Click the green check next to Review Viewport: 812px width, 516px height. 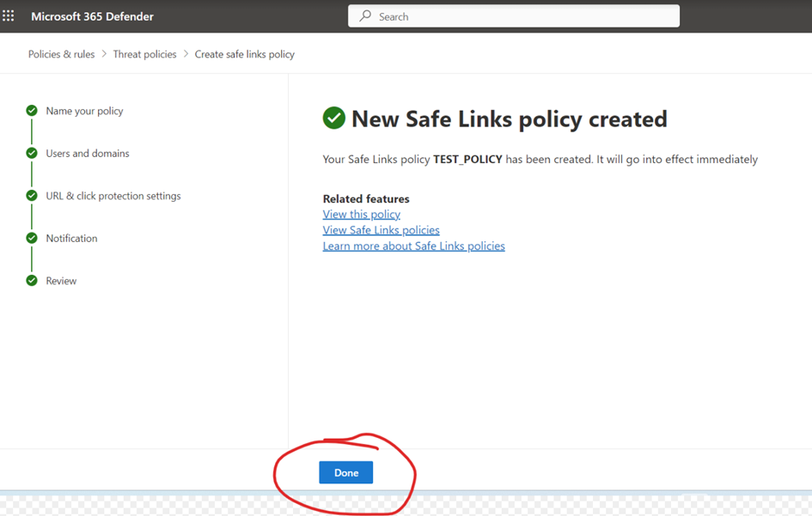[x=32, y=281]
